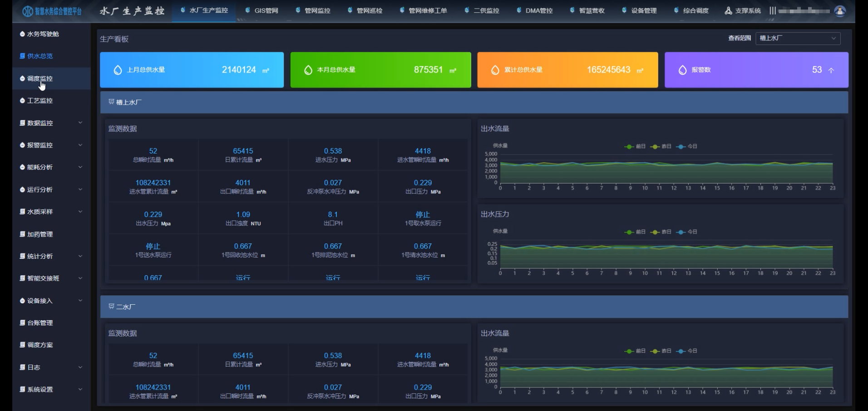Click the purple 报警数 summary card
The image size is (868, 411).
756,70
